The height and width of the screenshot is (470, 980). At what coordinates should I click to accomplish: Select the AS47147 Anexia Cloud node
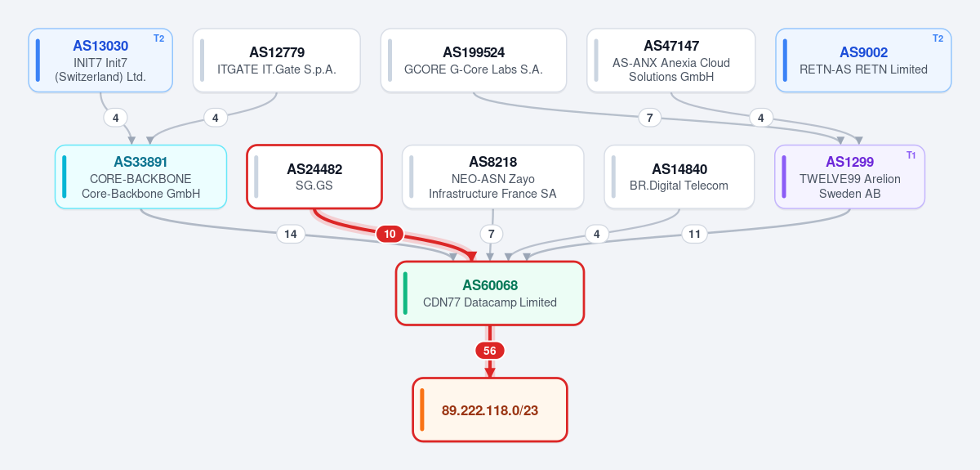[671, 60]
